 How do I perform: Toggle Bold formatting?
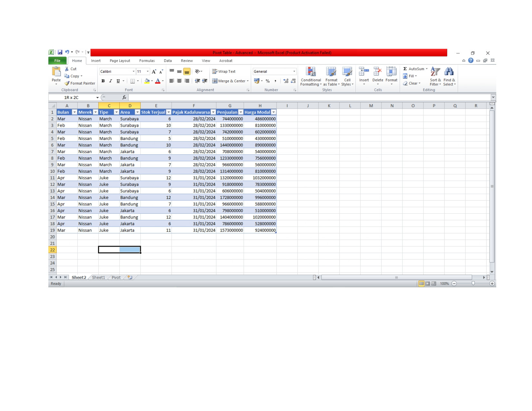point(103,81)
